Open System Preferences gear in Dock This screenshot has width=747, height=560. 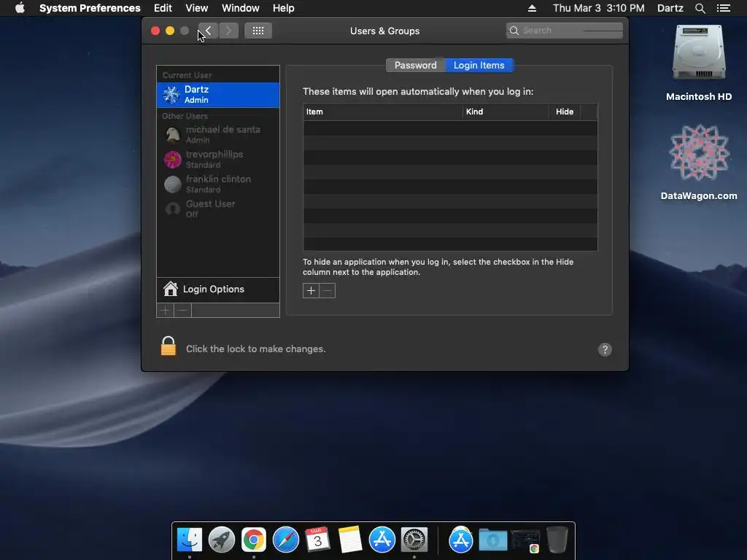tap(414, 540)
